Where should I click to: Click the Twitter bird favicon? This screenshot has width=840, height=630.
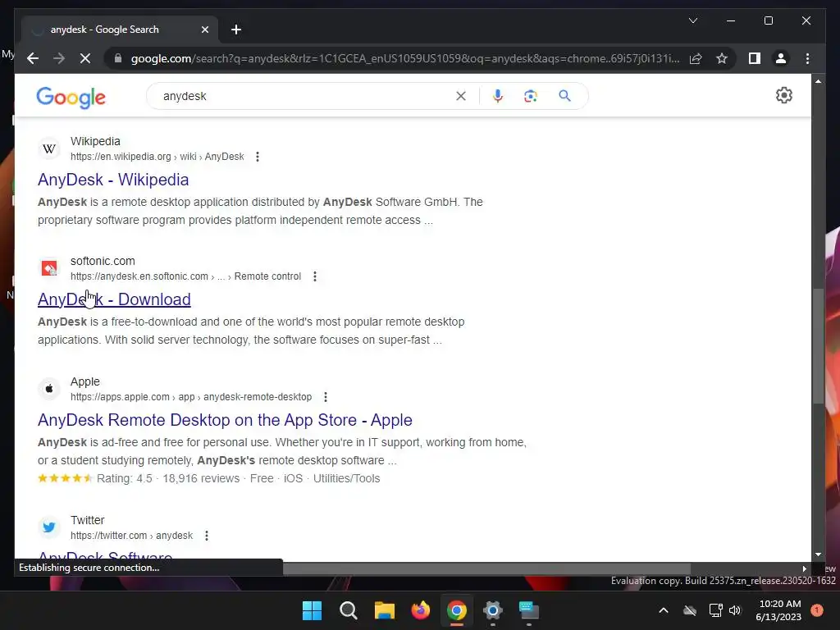pos(49,527)
